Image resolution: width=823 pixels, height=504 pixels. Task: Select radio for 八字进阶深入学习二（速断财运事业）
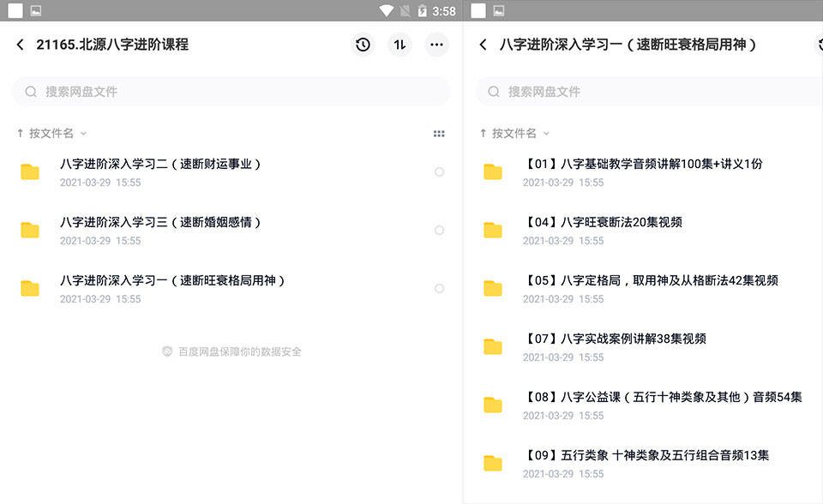click(x=439, y=171)
